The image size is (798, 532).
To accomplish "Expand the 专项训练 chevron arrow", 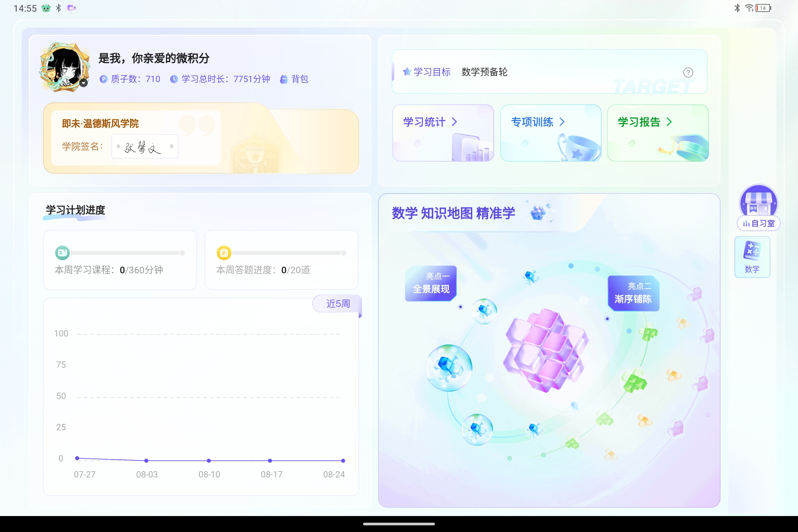I will coord(562,122).
